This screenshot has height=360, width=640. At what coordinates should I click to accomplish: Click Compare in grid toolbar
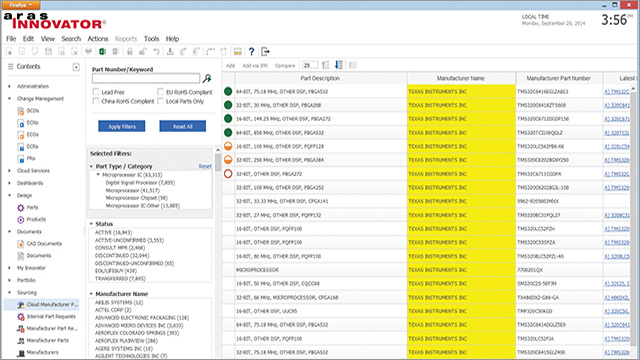285,65
